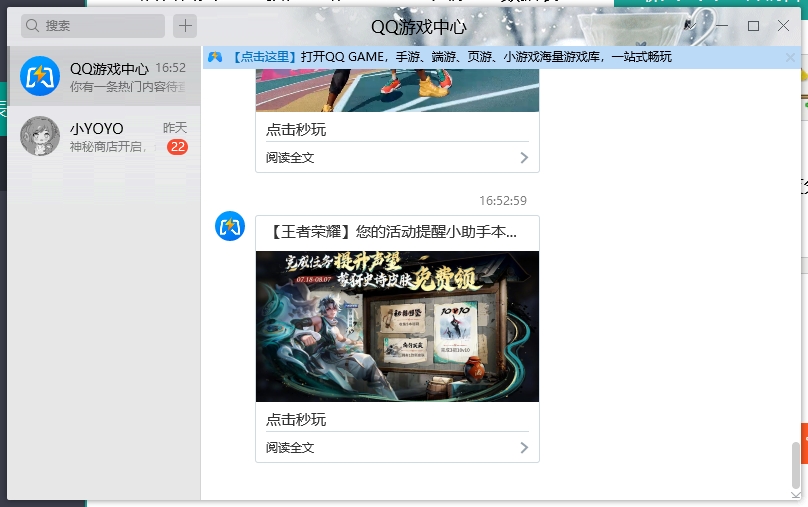808x507 pixels.
Task: Select the 小YOYO conversation name
Action: [97, 128]
